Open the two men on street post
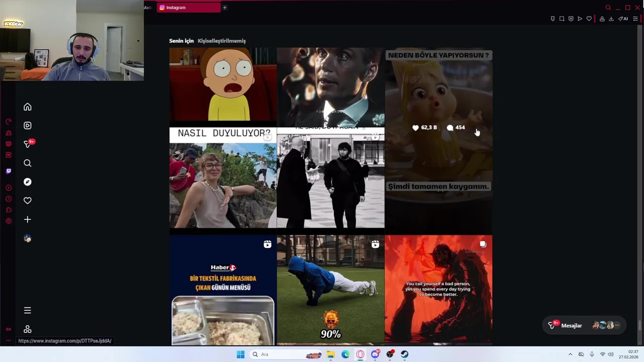This screenshot has height=362, width=644. [331, 178]
